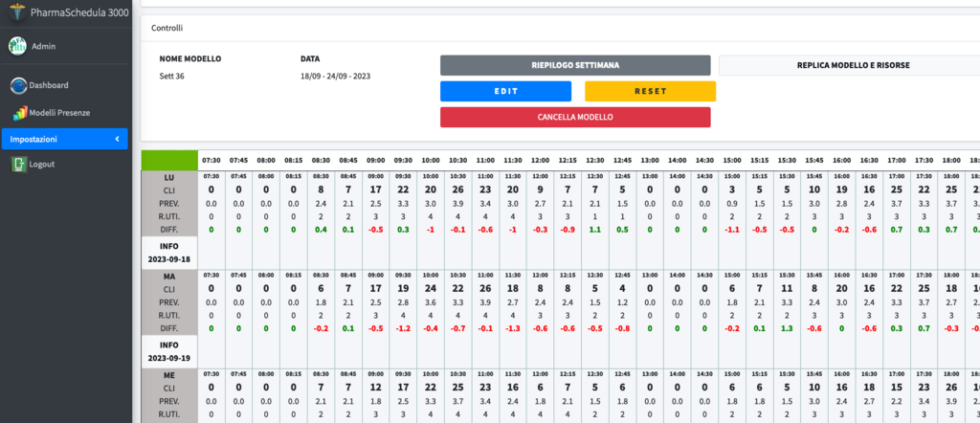The height and width of the screenshot is (423, 980).
Task: Click the Logout door icon
Action: click(18, 165)
